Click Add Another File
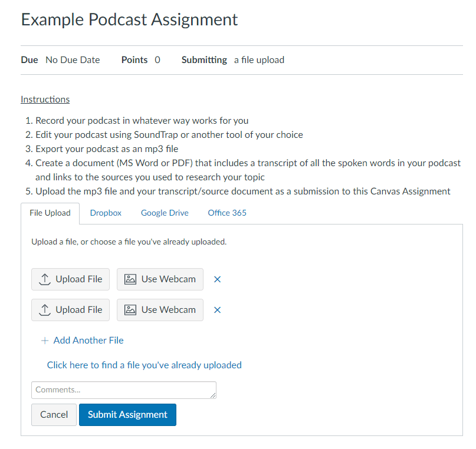The height and width of the screenshot is (449, 476). tap(88, 340)
